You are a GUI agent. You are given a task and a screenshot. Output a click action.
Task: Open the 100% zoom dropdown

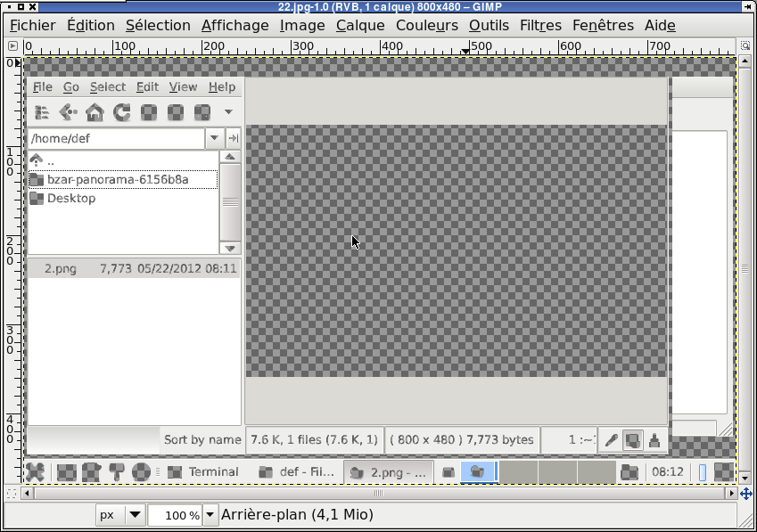[x=210, y=514]
